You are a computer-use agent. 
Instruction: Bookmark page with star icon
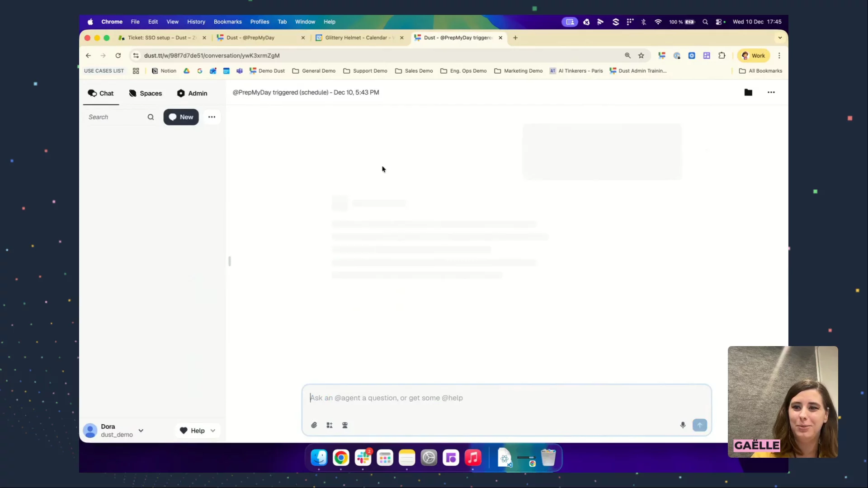[641, 56]
